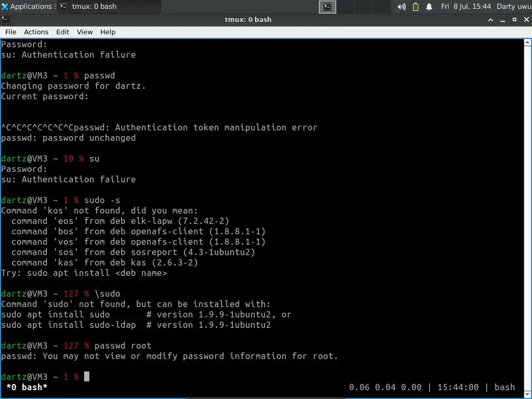This screenshot has height=399, width=532.
Task: Close the tmux terminal window
Action: tap(526, 20)
